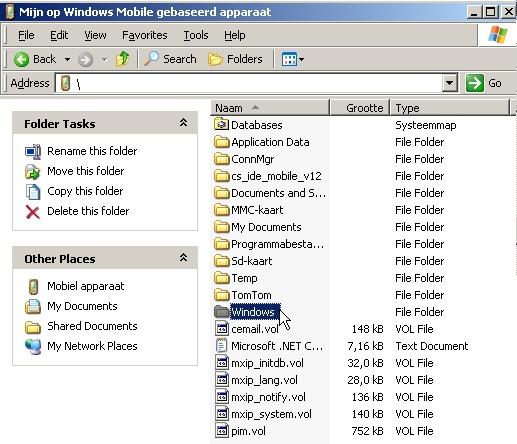Screen dimensions: 517x444
Task: Open the Help menu
Action: (x=235, y=35)
